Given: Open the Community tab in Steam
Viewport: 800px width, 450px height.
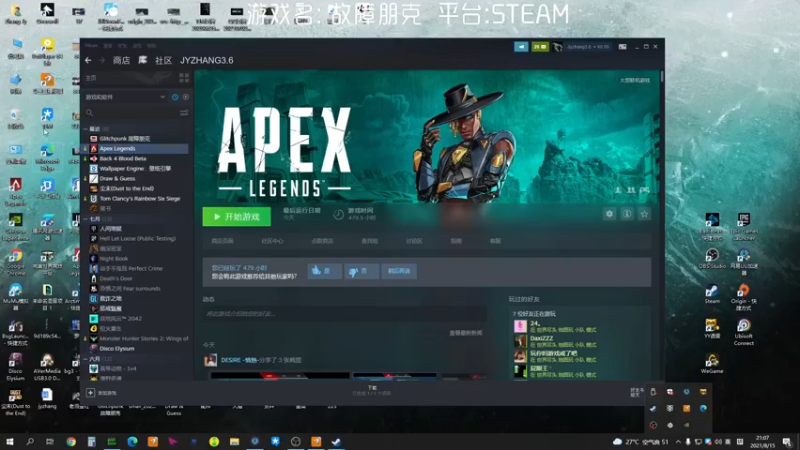Looking at the screenshot, I should coord(163,60).
